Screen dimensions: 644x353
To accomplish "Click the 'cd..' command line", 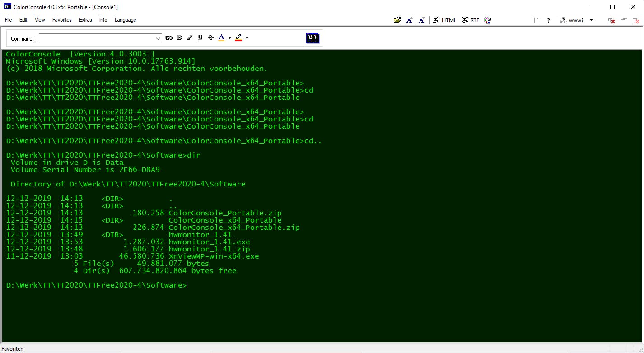I will point(164,141).
